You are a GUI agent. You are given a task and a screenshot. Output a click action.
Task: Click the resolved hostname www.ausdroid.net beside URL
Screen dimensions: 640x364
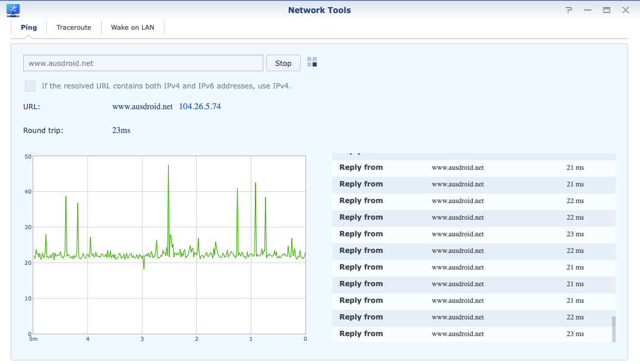coord(143,106)
